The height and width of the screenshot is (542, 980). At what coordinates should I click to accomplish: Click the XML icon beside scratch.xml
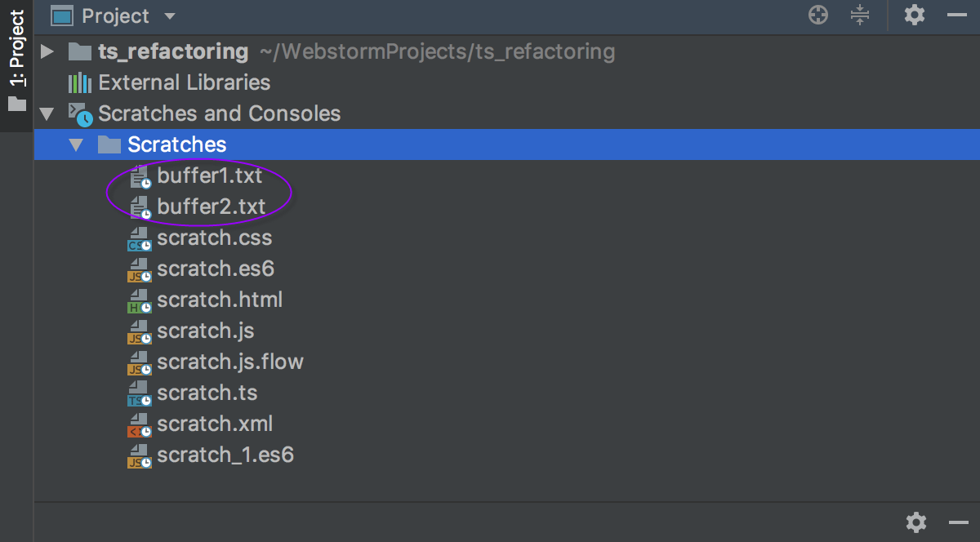point(139,424)
